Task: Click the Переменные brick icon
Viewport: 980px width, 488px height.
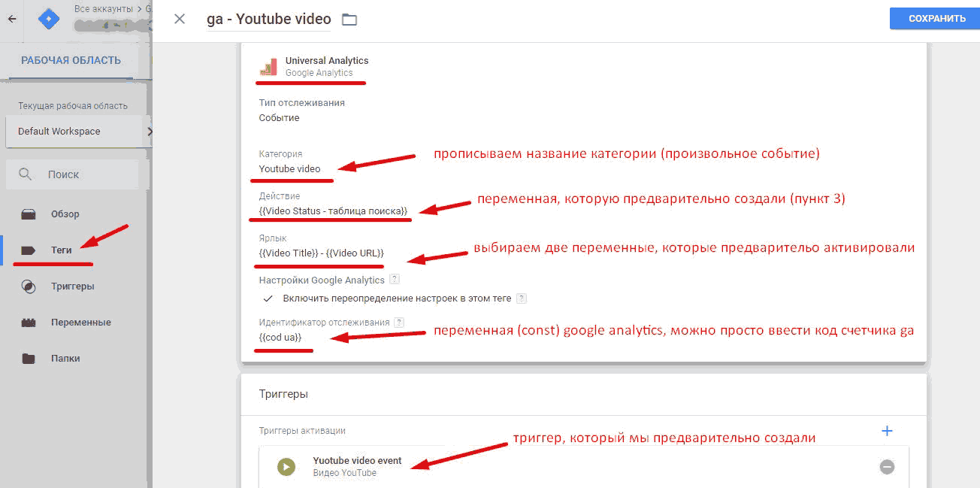Action: point(29,323)
